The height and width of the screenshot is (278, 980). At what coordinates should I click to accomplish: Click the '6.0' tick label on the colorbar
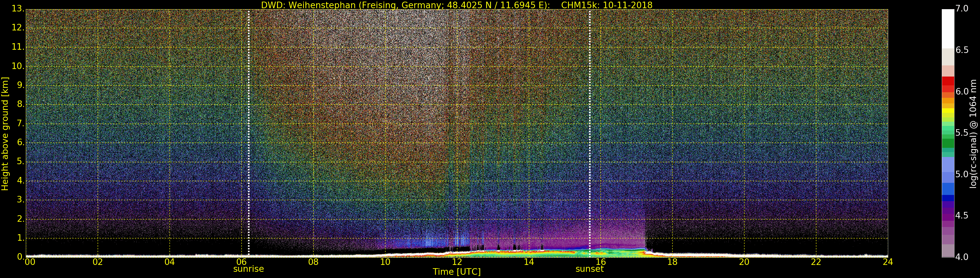pos(962,91)
